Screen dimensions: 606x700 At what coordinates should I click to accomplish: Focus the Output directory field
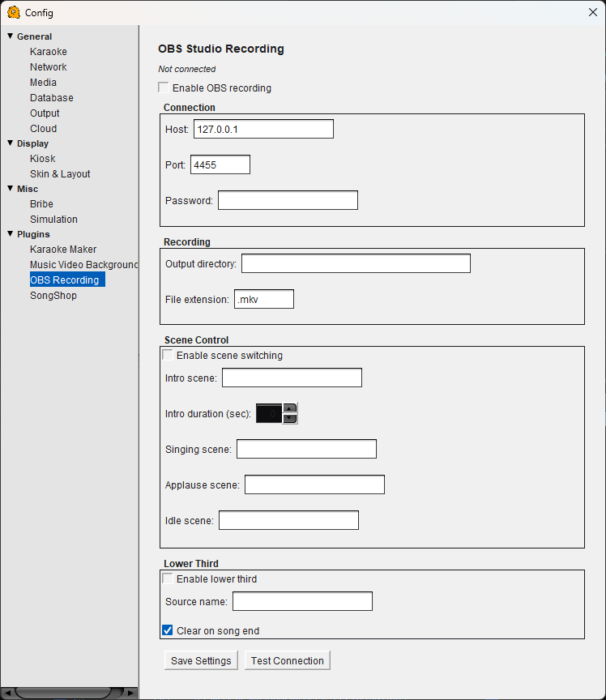[x=356, y=263]
